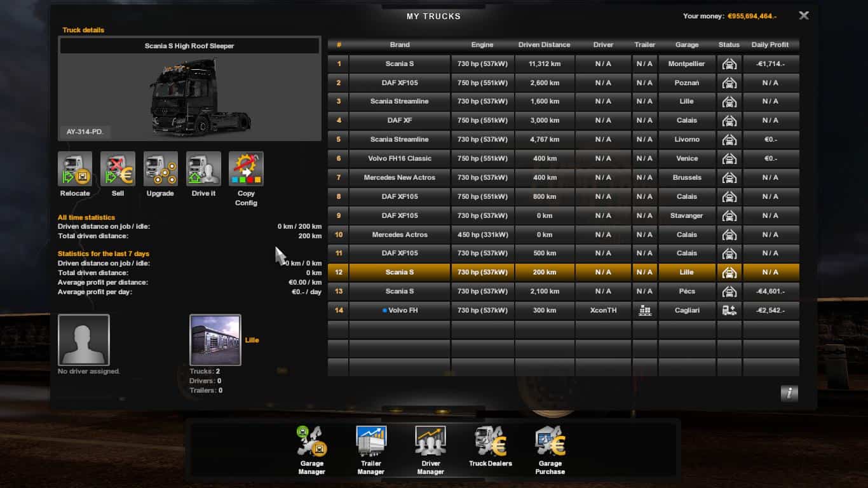This screenshot has width=868, height=488.
Task: Select the Mercedes New Actros truck row
Action: [400, 178]
